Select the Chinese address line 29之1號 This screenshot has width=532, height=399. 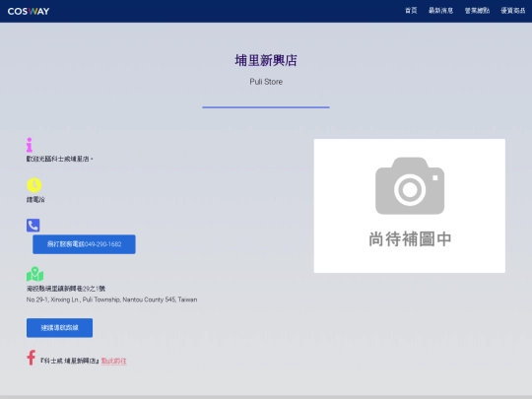point(66,289)
